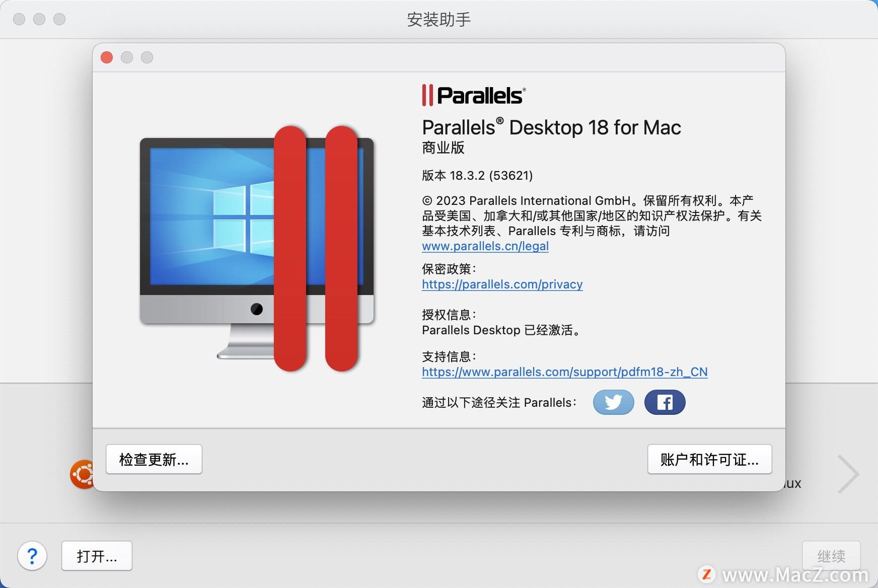Screen dimensions: 878x588
Task: Open the pdfm18-zh_CN support link
Action: (x=565, y=372)
